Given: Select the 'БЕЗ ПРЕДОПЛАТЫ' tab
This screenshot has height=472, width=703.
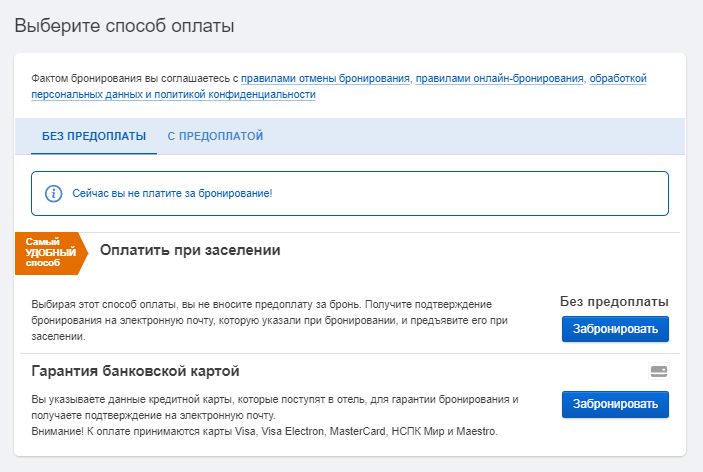Looking at the screenshot, I should tap(94, 136).
